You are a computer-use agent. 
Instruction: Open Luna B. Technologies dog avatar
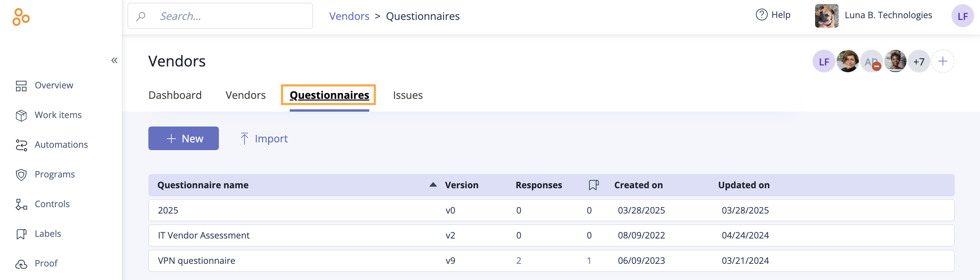pos(826,16)
